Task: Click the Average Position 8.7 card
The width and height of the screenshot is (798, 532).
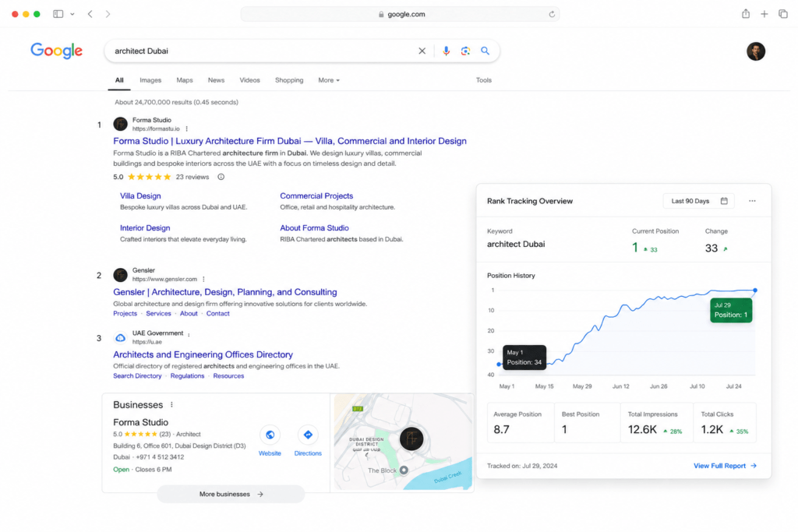Action: pos(521,423)
